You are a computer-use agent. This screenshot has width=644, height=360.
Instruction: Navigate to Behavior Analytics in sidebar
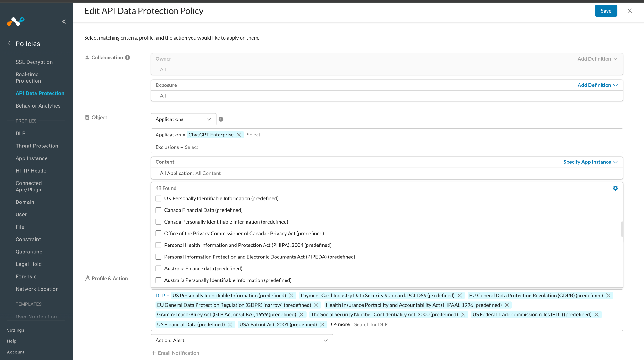pos(38,106)
